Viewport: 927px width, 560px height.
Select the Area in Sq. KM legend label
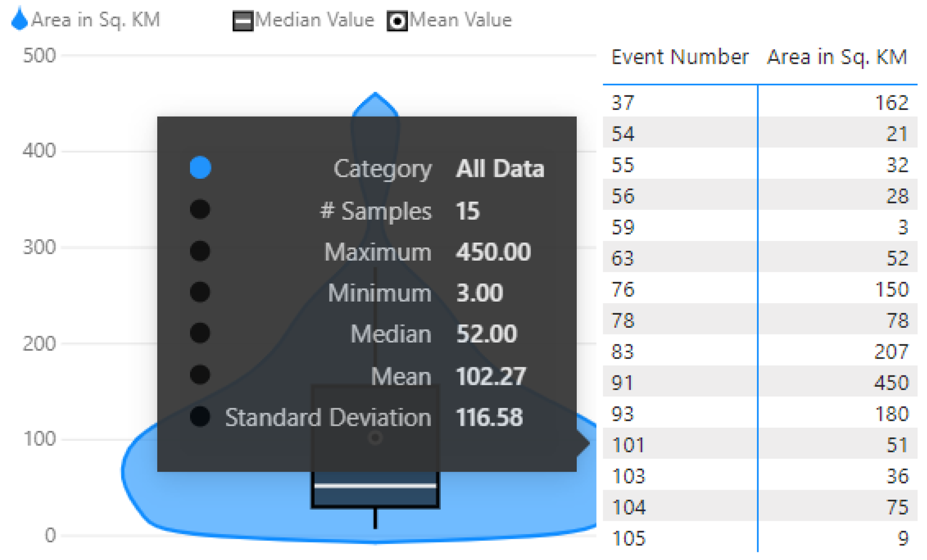[96, 20]
